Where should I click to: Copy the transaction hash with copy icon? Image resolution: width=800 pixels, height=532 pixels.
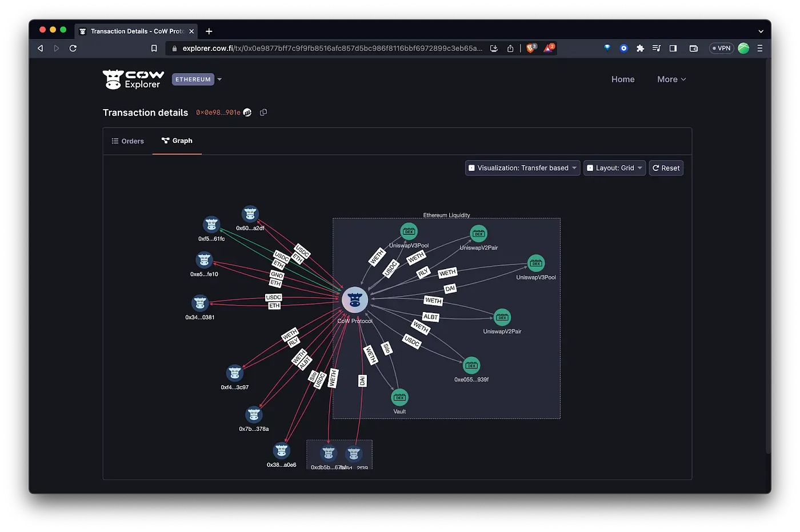pos(263,113)
